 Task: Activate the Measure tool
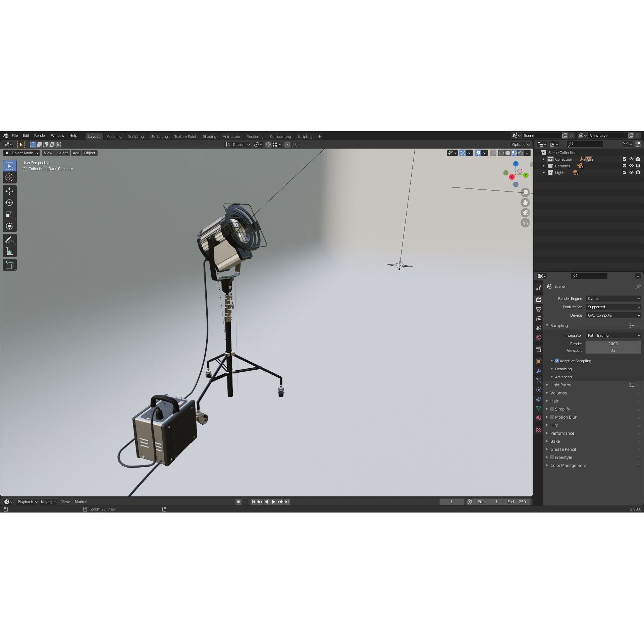[9, 251]
